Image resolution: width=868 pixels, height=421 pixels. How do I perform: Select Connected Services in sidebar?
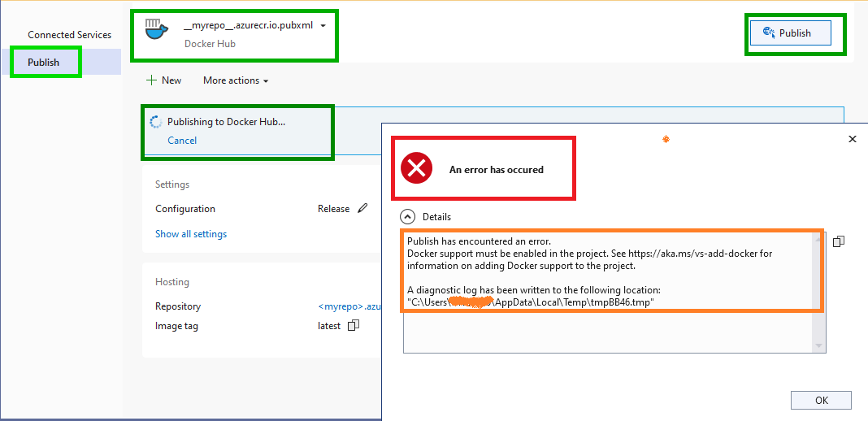pyautogui.click(x=70, y=35)
